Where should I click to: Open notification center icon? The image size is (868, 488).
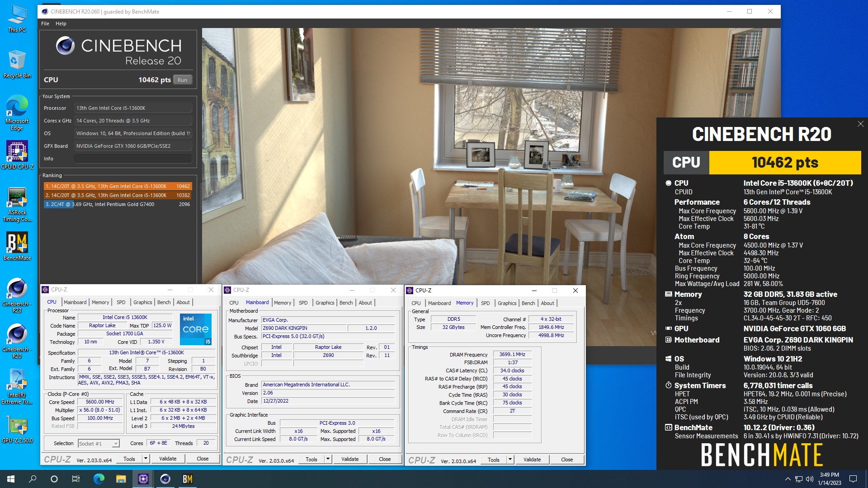click(x=853, y=479)
